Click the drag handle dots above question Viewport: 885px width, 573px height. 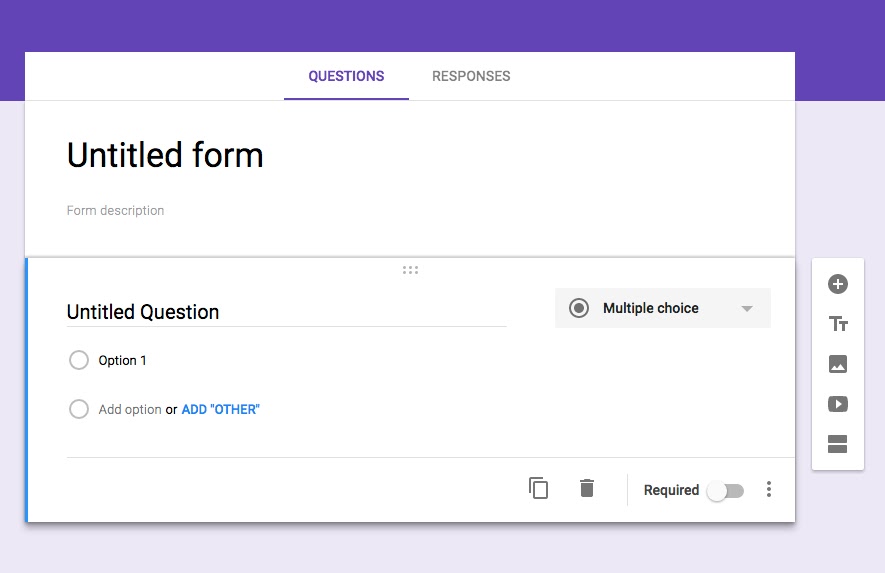coord(410,270)
